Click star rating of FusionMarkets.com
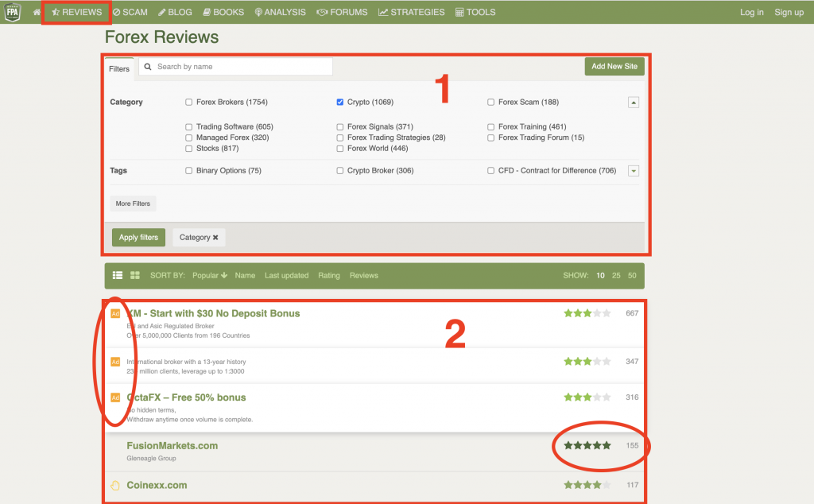 coord(587,445)
